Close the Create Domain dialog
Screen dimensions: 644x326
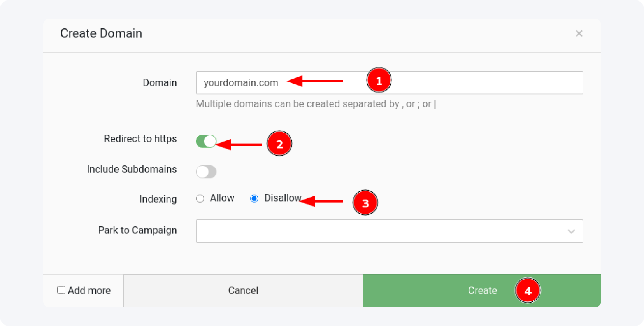pyautogui.click(x=579, y=33)
